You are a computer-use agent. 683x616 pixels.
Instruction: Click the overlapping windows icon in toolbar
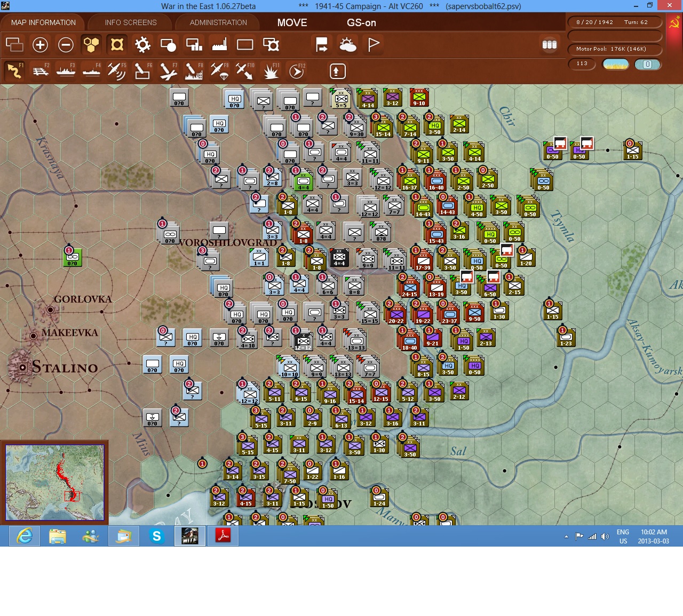[x=14, y=44]
